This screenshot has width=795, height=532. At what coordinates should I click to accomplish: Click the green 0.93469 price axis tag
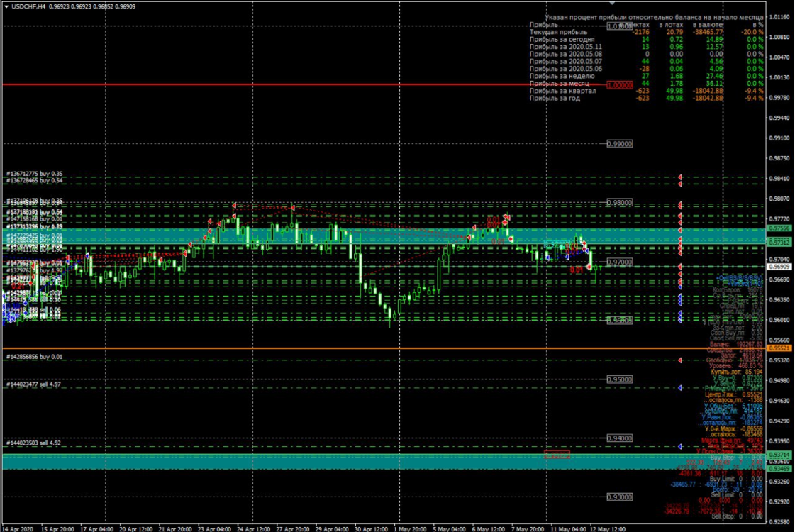(779, 469)
